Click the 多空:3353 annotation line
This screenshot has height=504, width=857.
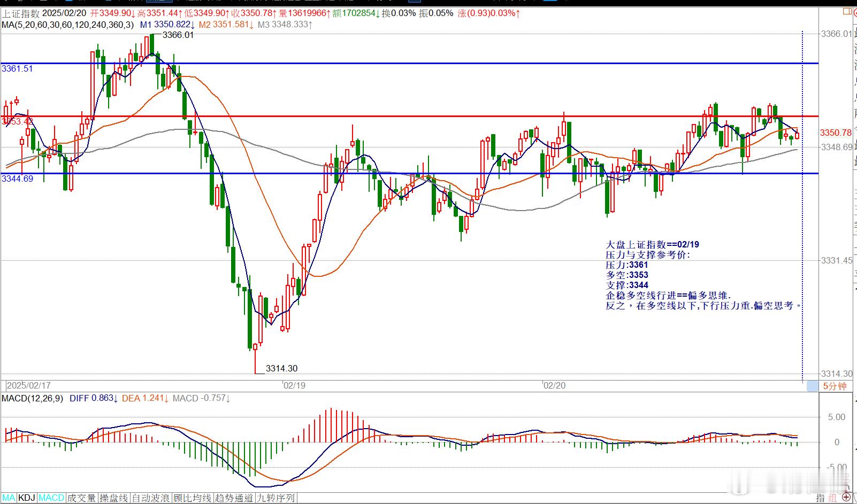pos(627,275)
